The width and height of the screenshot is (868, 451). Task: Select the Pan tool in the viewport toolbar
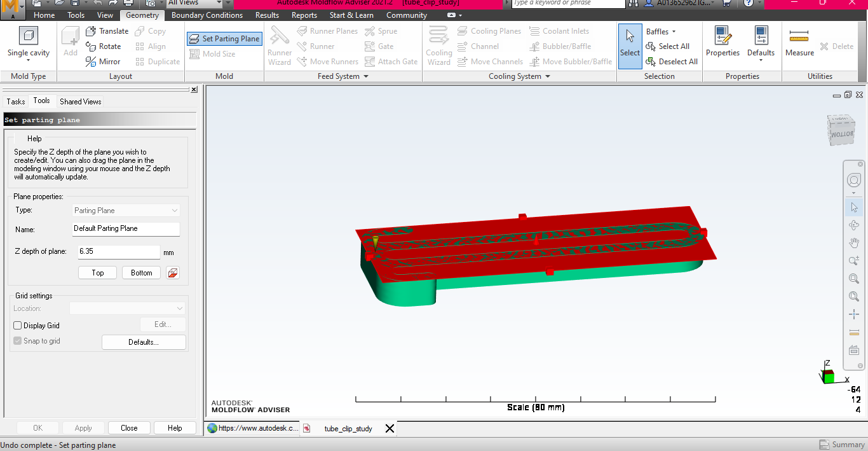pyautogui.click(x=853, y=242)
